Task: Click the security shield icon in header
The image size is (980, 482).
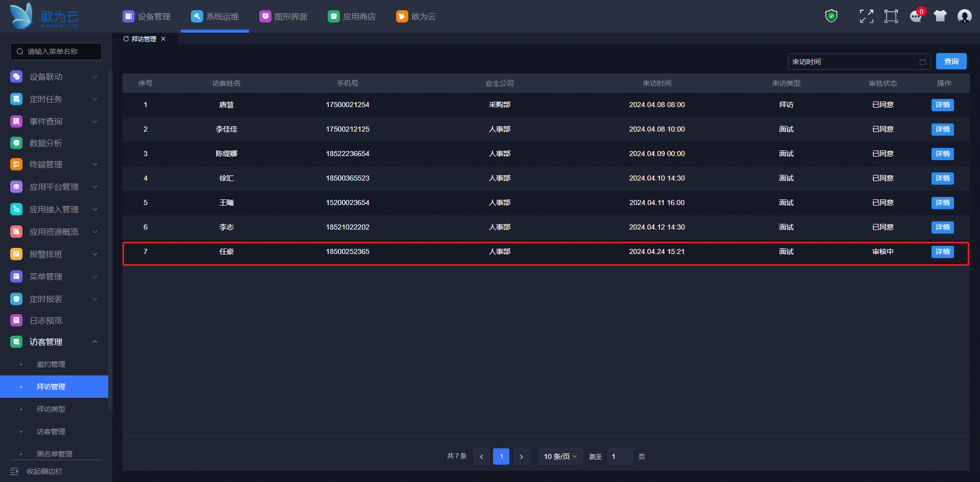Action: click(831, 16)
